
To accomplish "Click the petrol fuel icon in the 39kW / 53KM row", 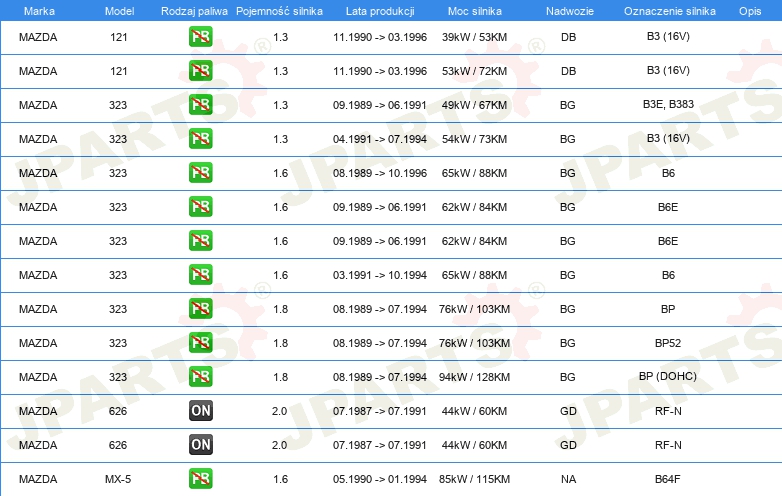I will (200, 36).
